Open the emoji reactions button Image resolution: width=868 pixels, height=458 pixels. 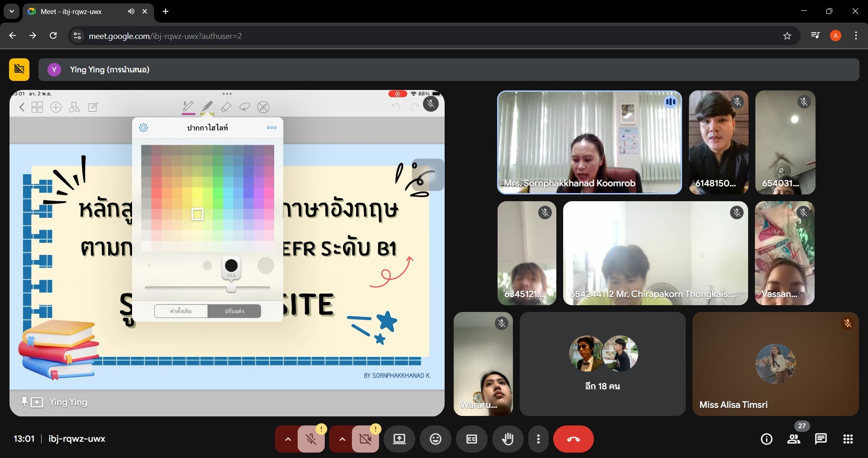click(x=435, y=439)
